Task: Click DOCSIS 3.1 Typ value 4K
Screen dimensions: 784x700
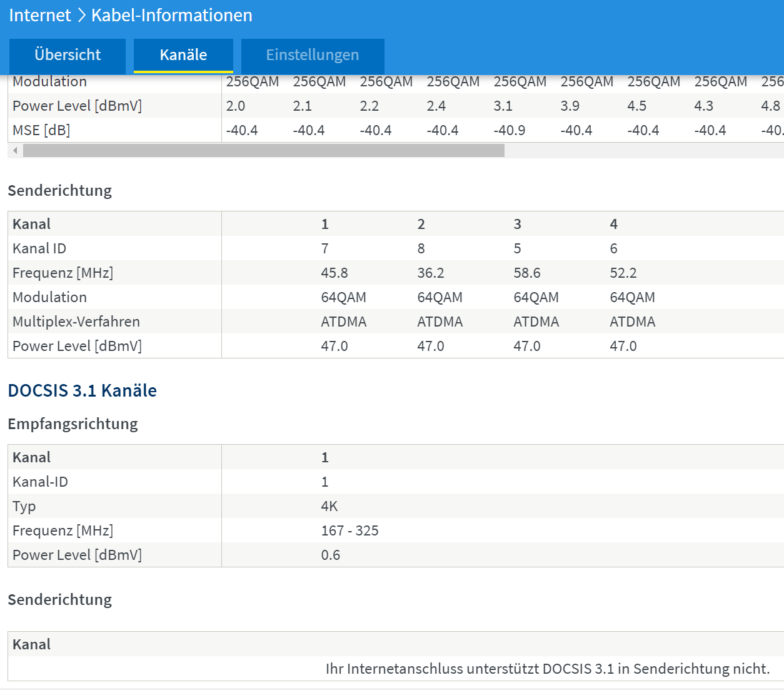Action: tap(329, 506)
